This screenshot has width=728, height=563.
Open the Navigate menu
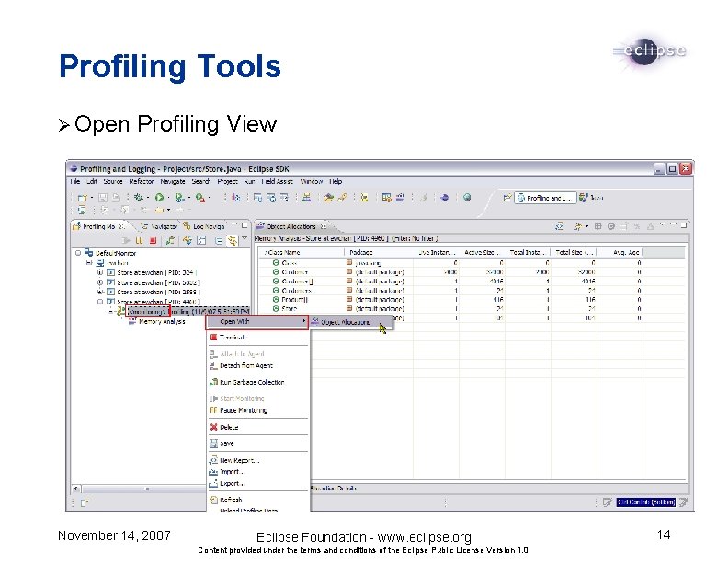pyautogui.click(x=173, y=181)
